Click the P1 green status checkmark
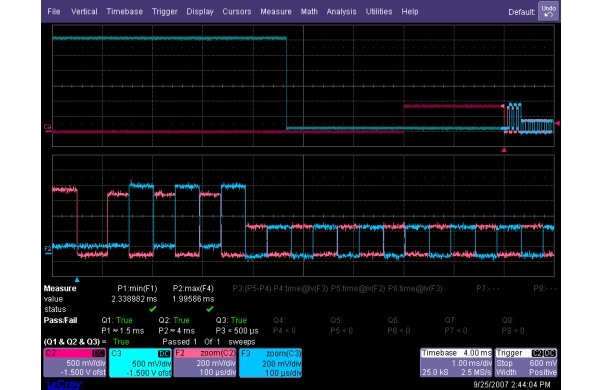Image resolution: width=600 pixels, height=390 pixels. (153, 308)
